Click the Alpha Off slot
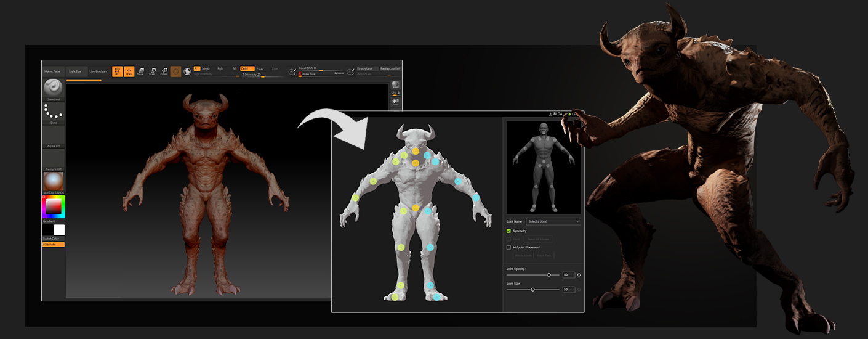The image size is (868, 339). pyautogui.click(x=54, y=135)
